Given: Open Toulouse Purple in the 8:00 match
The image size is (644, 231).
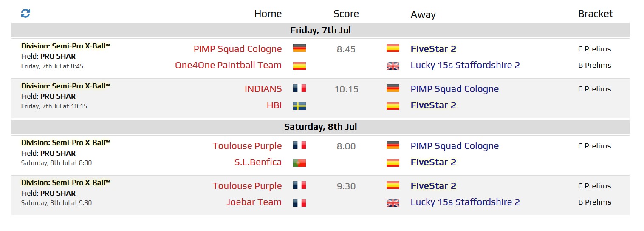Looking at the screenshot, I should (x=247, y=146).
